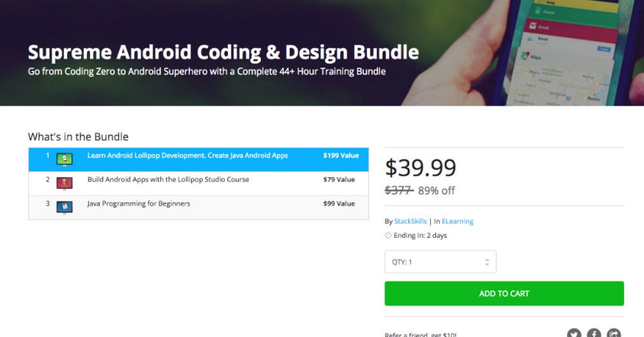Screen dimensions: 644x337
Task: Open the StackSkills vendor link
Action: pyautogui.click(x=411, y=221)
